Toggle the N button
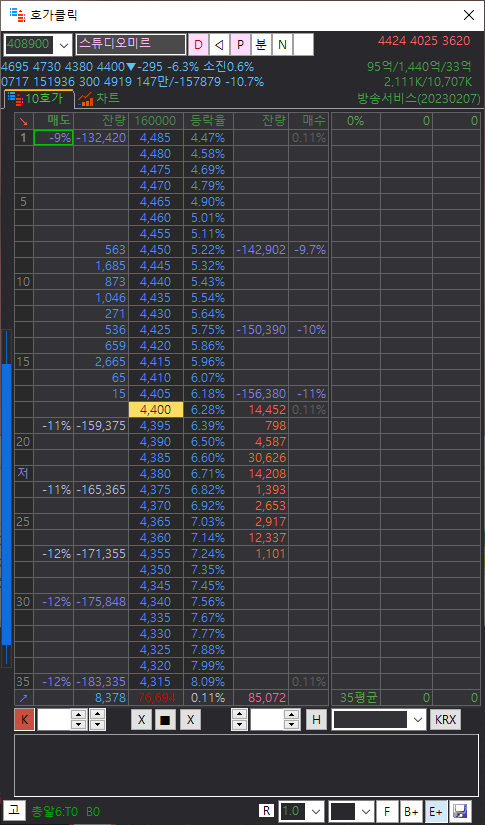The image size is (485, 825). pos(282,45)
